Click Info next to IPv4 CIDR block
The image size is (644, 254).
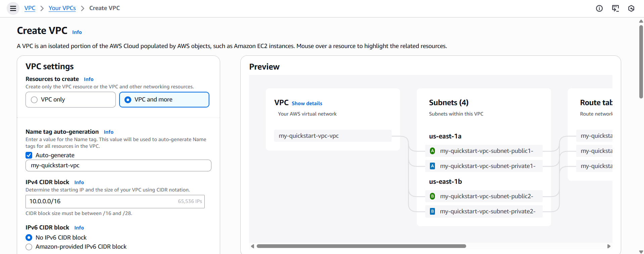pyautogui.click(x=79, y=182)
